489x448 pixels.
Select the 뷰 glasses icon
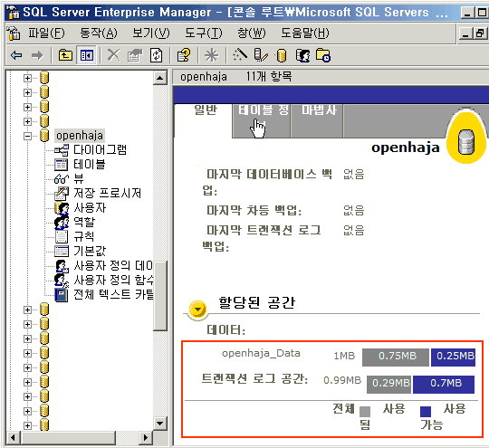point(62,179)
